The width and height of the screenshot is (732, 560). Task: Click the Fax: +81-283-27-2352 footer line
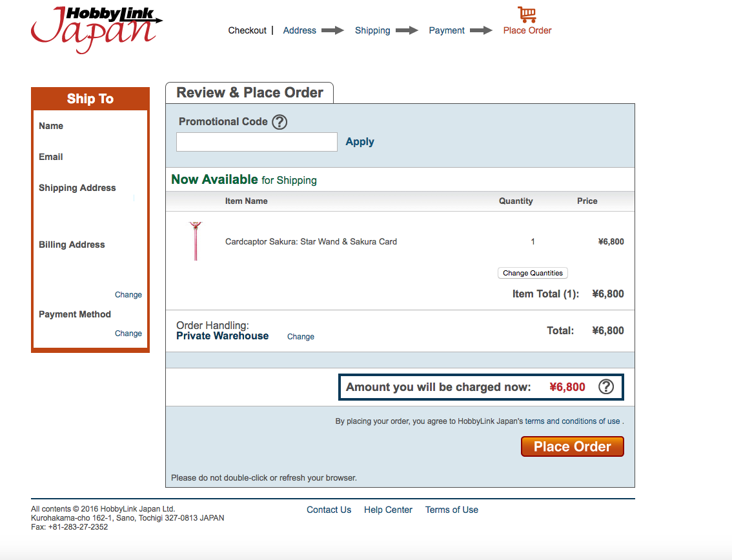coord(70,527)
